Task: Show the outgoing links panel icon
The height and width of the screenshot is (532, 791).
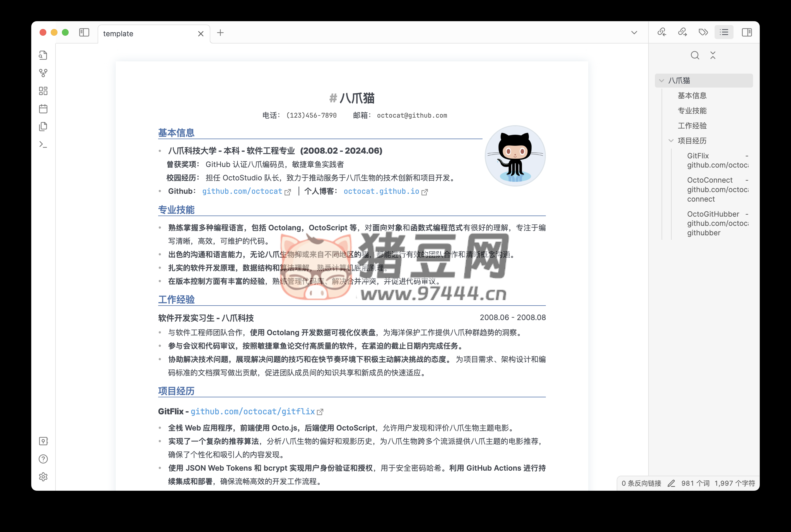Action: (x=683, y=32)
